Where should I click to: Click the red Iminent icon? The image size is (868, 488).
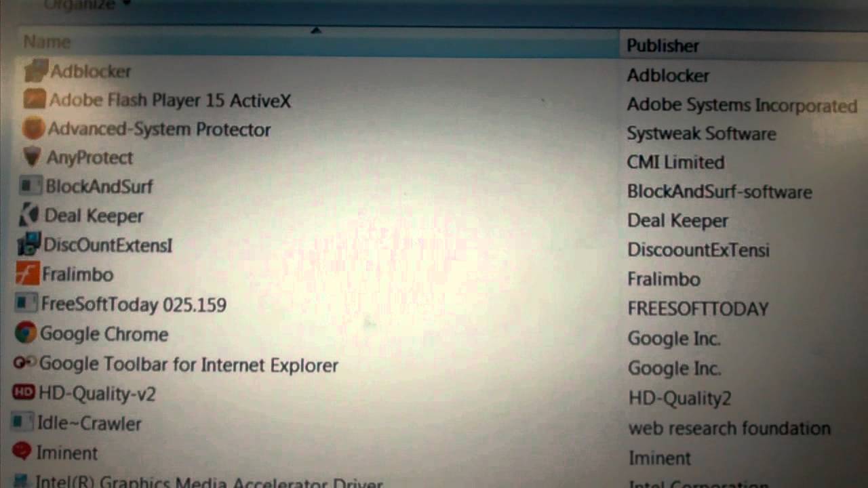pyautogui.click(x=22, y=452)
